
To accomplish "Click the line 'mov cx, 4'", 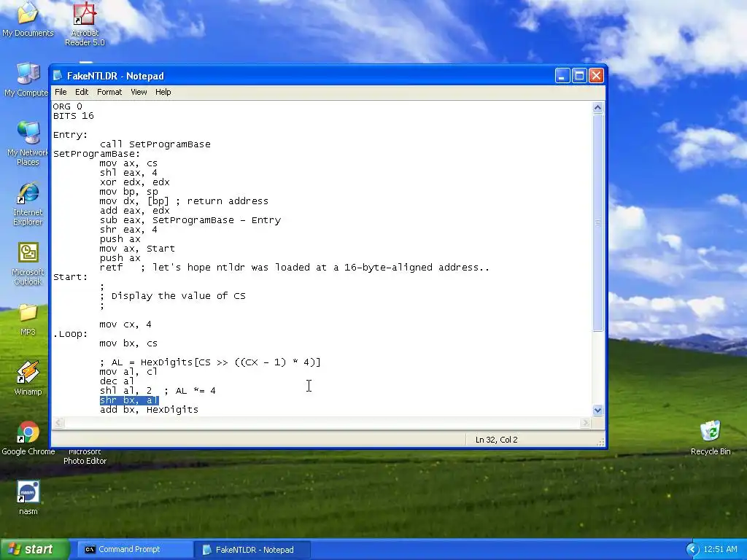I will click(x=125, y=324).
